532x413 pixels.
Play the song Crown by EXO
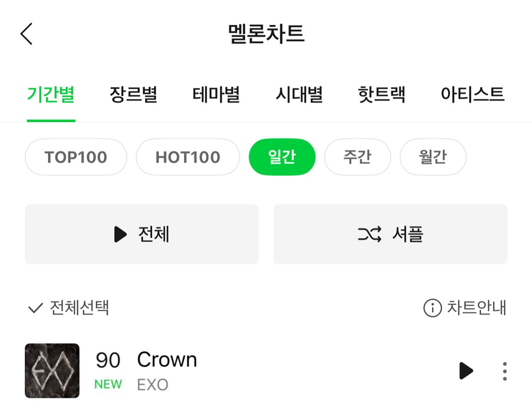click(x=466, y=370)
